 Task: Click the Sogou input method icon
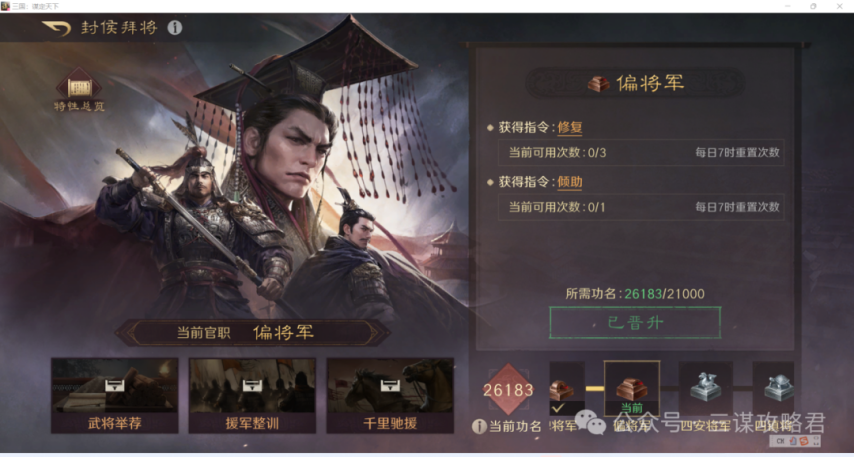click(804, 440)
